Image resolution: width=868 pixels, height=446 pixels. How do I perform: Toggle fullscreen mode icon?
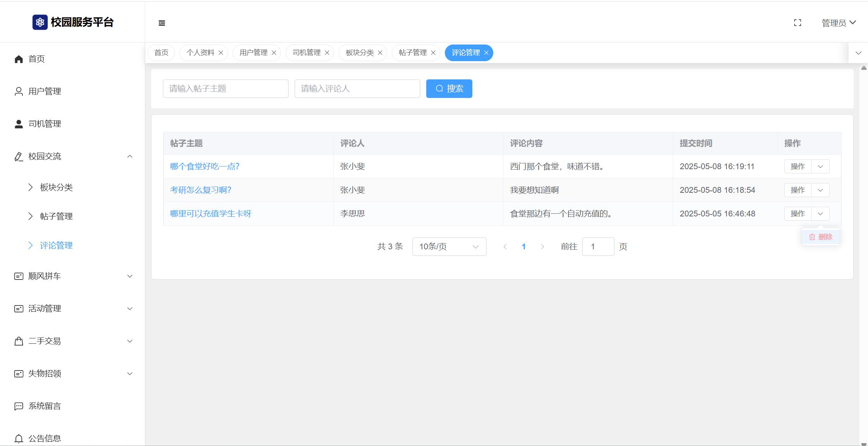tap(797, 23)
